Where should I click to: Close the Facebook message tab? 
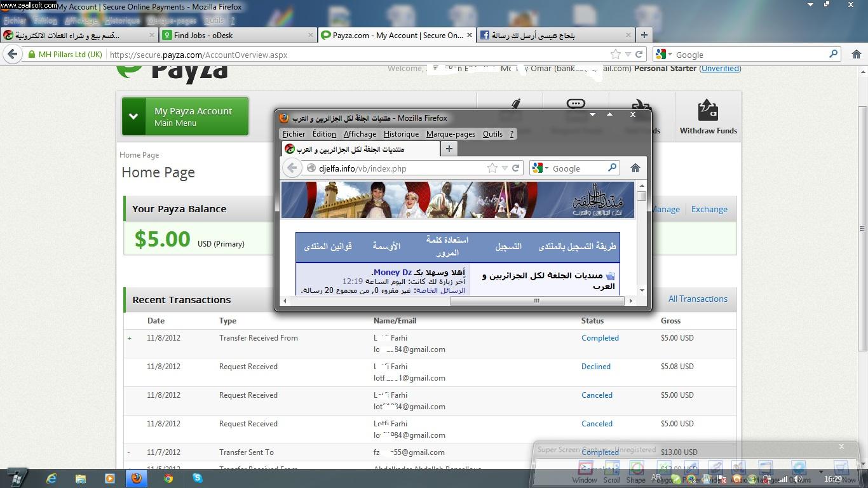point(628,35)
